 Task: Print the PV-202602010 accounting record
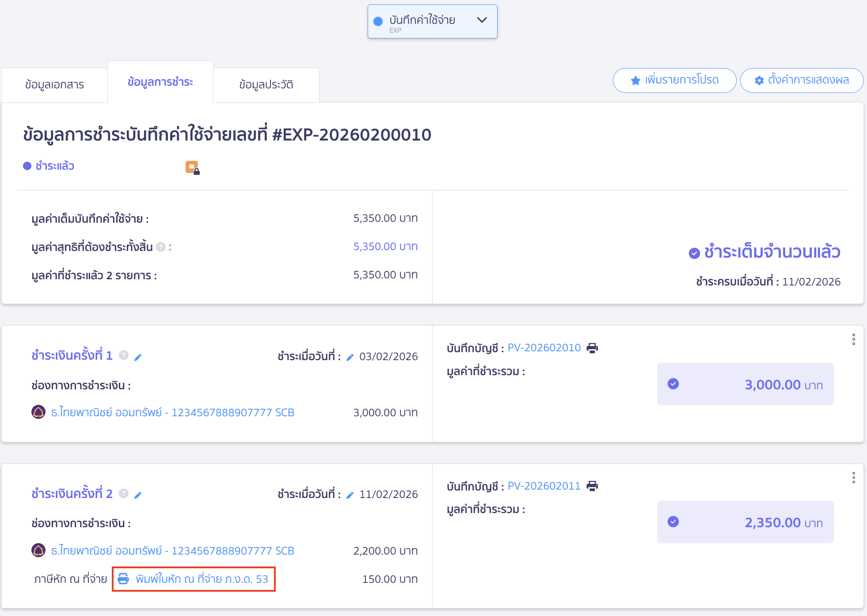pos(593,348)
